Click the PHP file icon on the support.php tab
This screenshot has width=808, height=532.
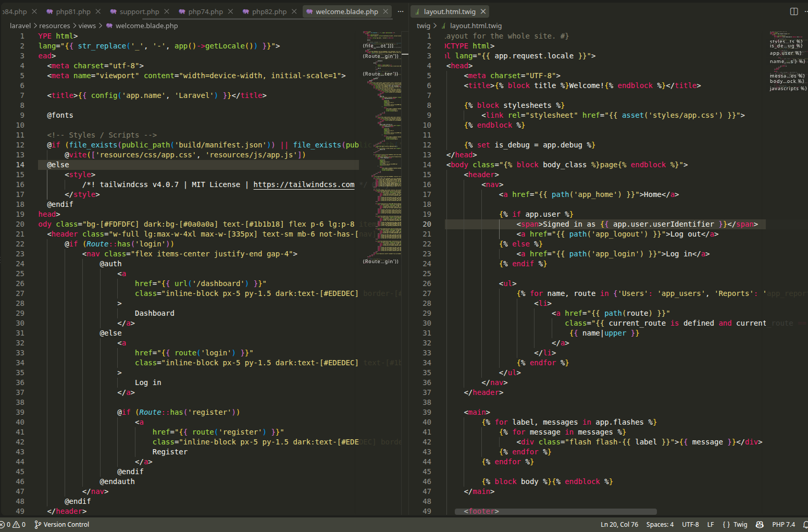coord(114,11)
